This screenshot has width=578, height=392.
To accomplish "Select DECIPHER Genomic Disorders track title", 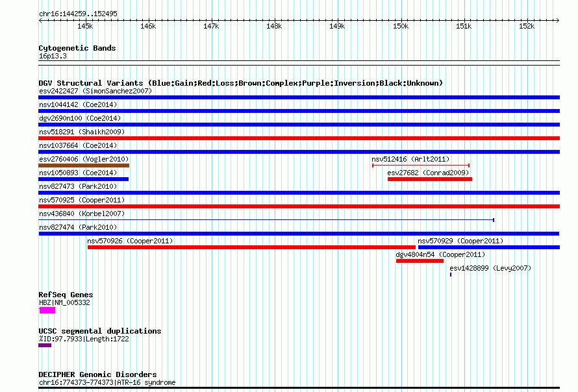I will tap(97, 374).
